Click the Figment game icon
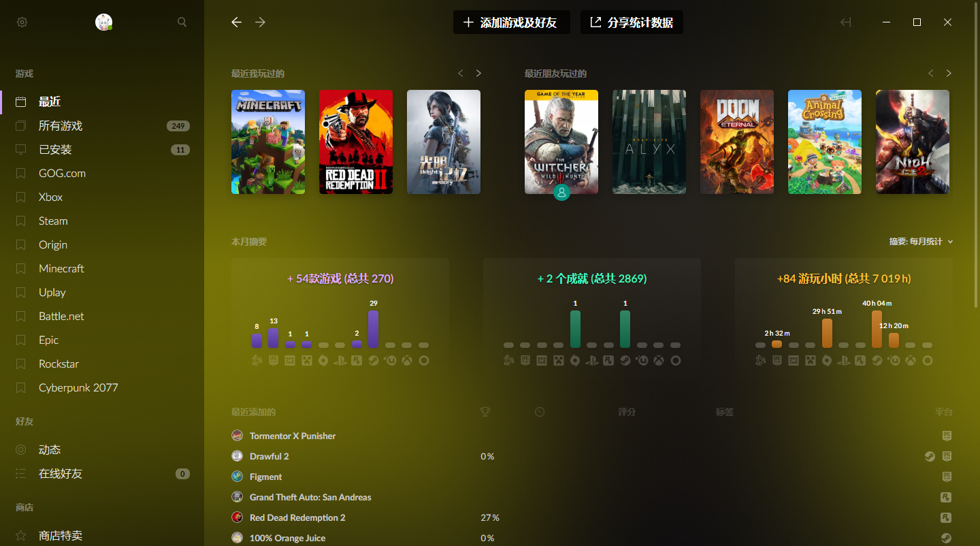Image resolution: width=980 pixels, height=546 pixels. 237,477
